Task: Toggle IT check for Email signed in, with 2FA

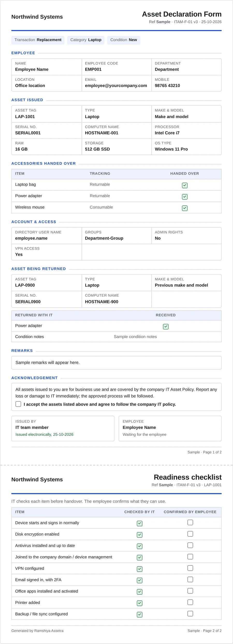Action: point(140,580)
